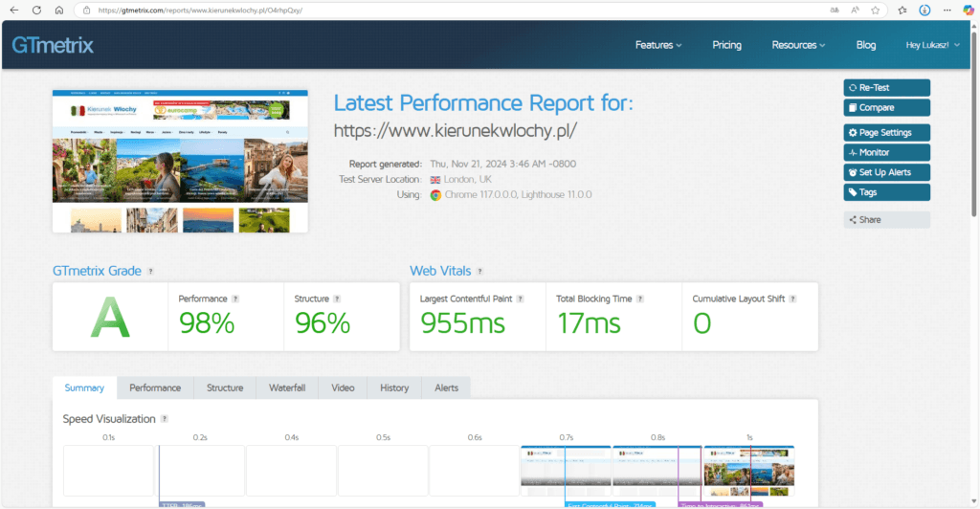Select the Summary tab

(84, 387)
